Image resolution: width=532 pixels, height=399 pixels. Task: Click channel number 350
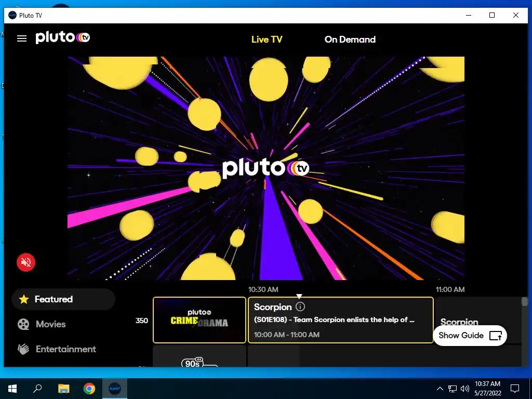pos(141,321)
